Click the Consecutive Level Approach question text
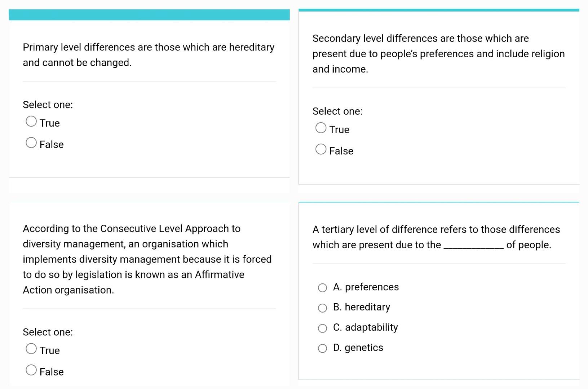 click(x=147, y=259)
